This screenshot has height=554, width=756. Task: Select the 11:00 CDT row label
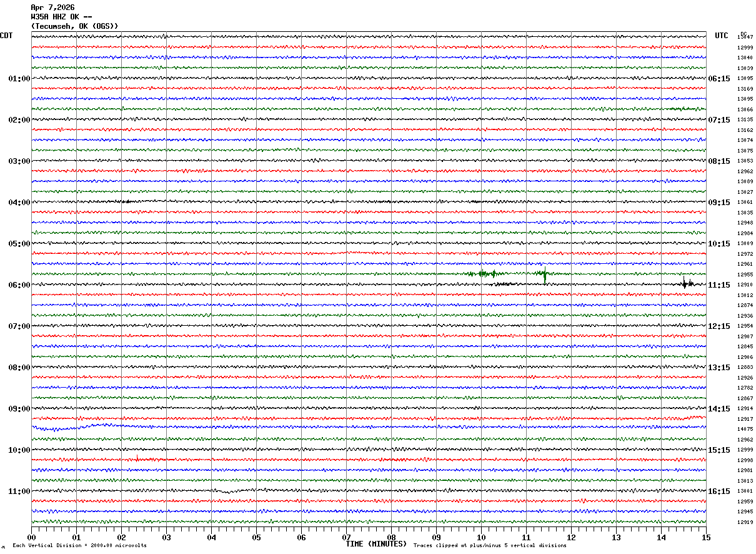coord(19,491)
